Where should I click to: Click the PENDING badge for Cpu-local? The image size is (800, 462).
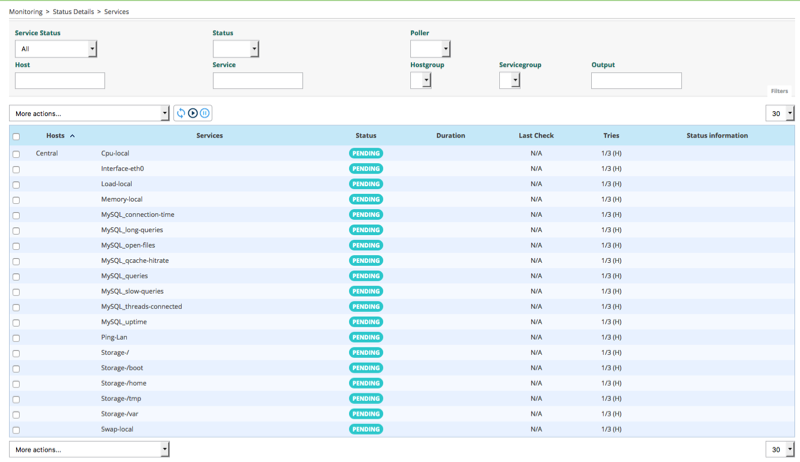366,154
